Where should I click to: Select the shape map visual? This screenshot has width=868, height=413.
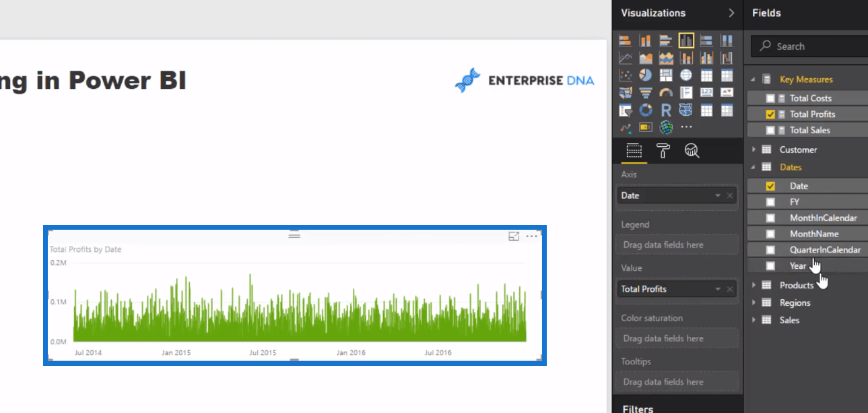(x=686, y=110)
